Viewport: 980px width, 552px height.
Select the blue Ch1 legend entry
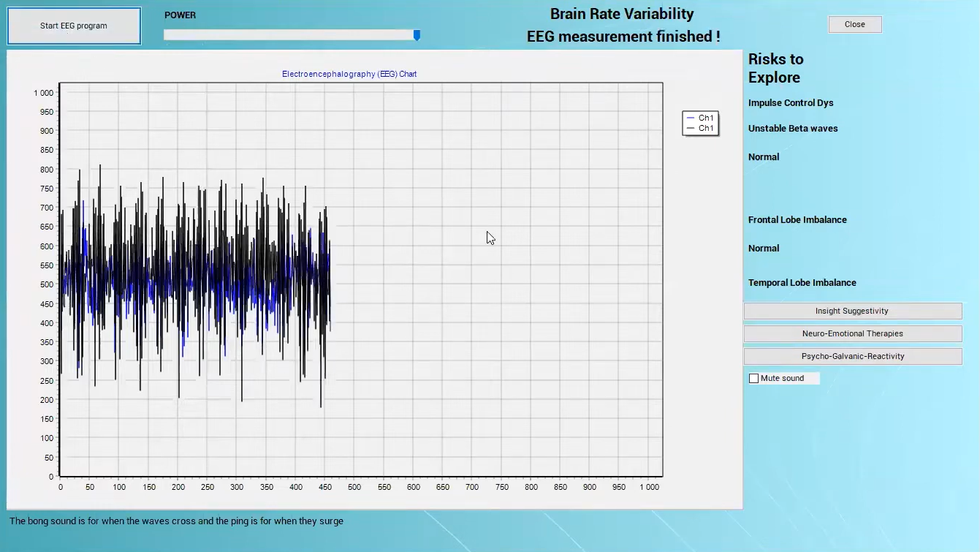(x=700, y=118)
